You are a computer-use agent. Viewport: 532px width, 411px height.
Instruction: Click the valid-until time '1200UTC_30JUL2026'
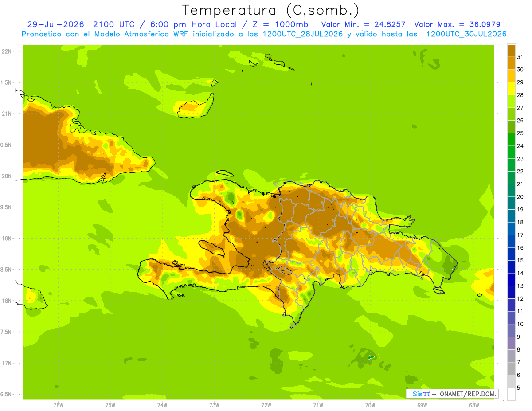[466, 34]
